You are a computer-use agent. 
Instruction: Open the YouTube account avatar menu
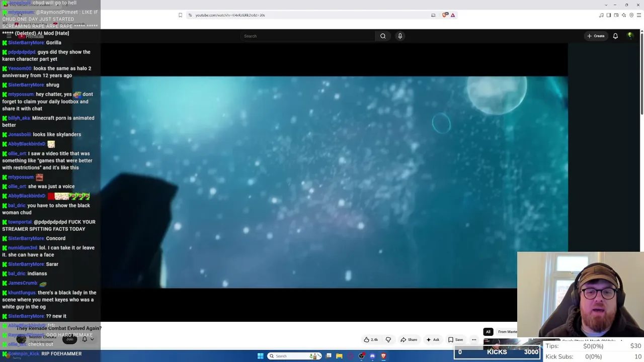pos(630,36)
